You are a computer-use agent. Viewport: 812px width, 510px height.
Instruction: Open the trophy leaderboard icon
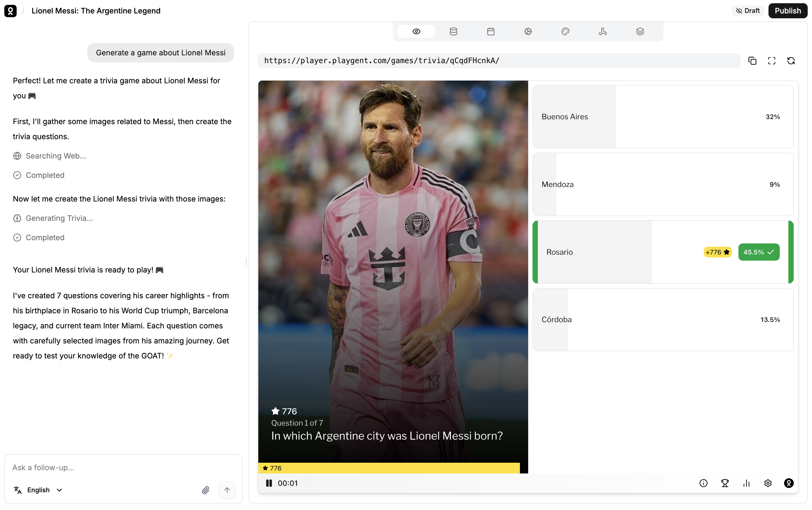(x=725, y=483)
